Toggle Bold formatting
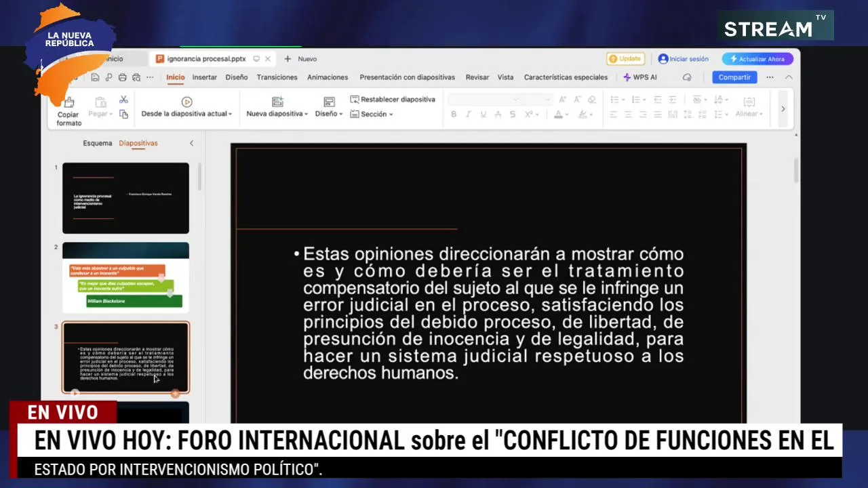The height and width of the screenshot is (488, 868). click(454, 115)
